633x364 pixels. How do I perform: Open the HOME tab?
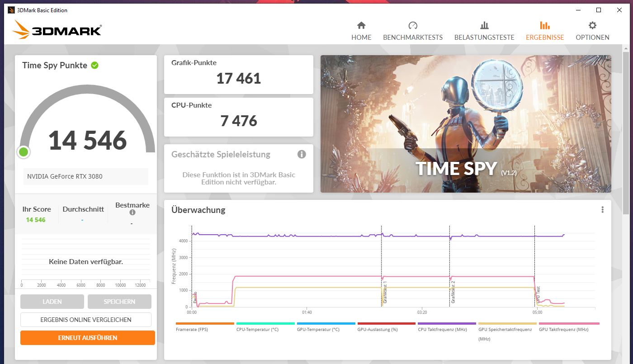361,38
